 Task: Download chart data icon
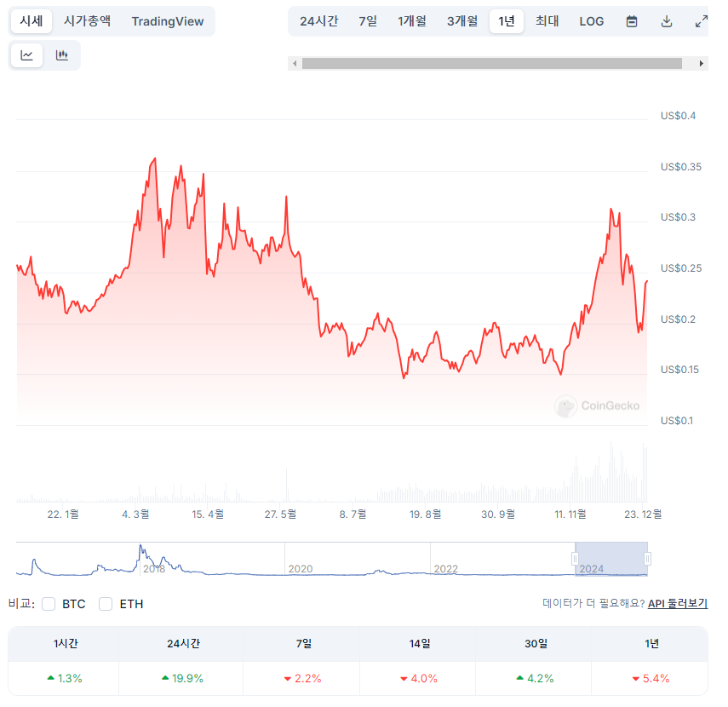coord(667,21)
